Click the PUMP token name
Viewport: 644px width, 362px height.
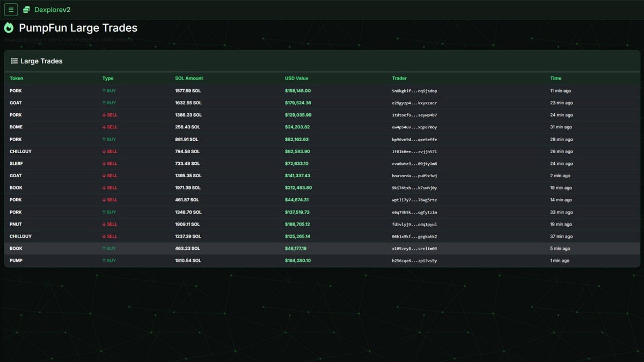pyautogui.click(x=16, y=260)
